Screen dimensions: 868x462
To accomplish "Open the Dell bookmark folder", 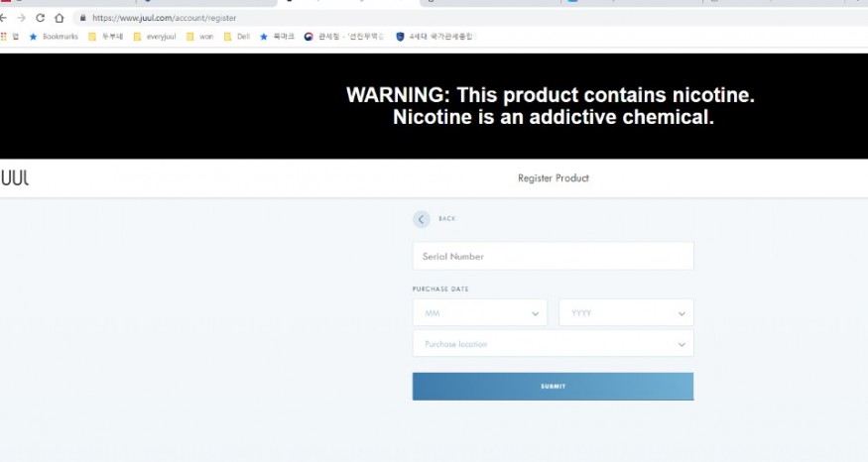I will pos(236,37).
